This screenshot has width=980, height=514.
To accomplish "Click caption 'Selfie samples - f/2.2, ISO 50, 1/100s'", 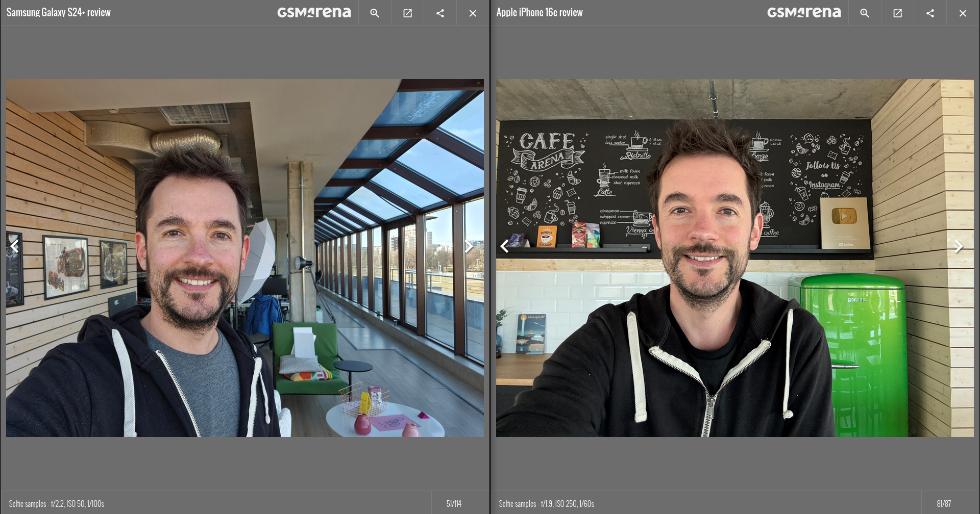I will click(x=57, y=504).
